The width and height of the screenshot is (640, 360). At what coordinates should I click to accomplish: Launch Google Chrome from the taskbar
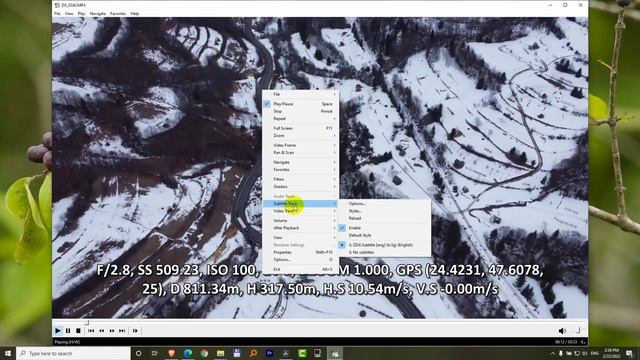tap(204, 353)
